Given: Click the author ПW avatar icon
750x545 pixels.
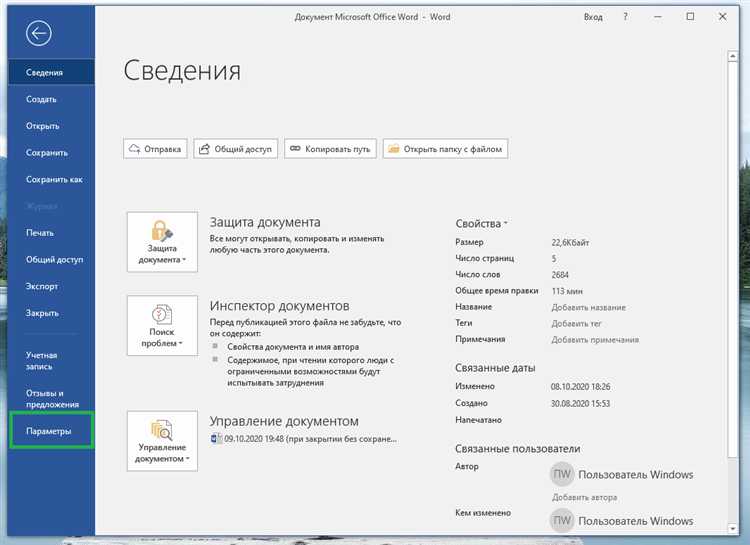Looking at the screenshot, I should point(562,474).
